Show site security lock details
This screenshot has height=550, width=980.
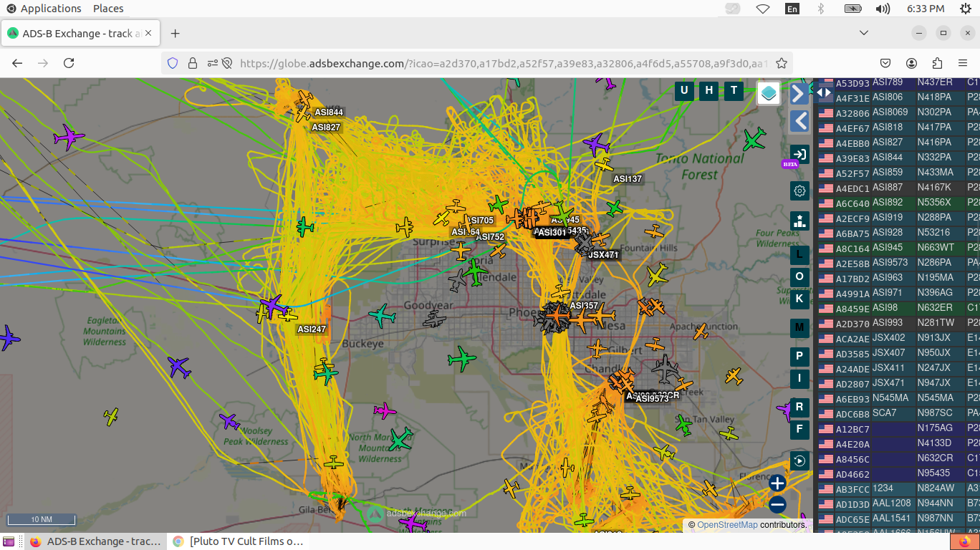point(192,63)
